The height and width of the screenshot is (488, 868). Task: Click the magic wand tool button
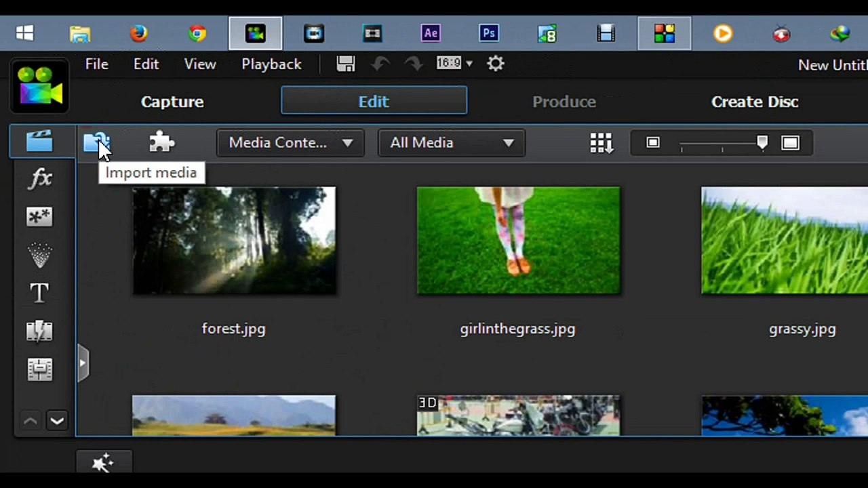point(103,463)
